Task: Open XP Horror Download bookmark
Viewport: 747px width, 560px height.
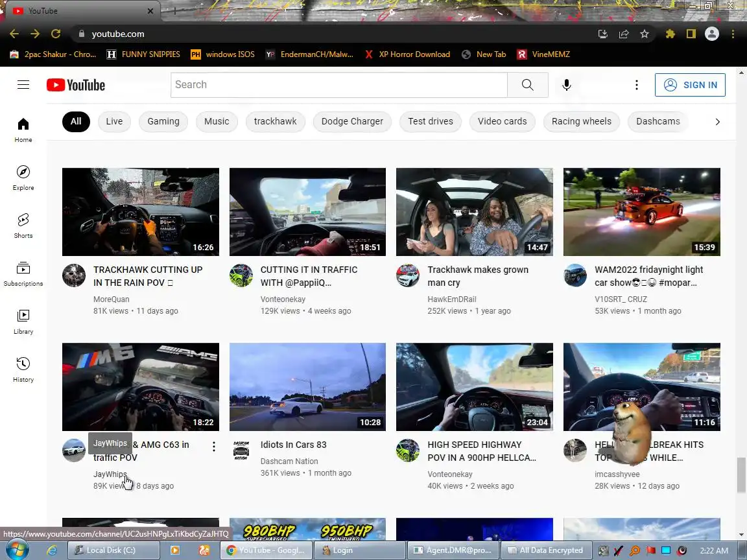Action: [407, 54]
